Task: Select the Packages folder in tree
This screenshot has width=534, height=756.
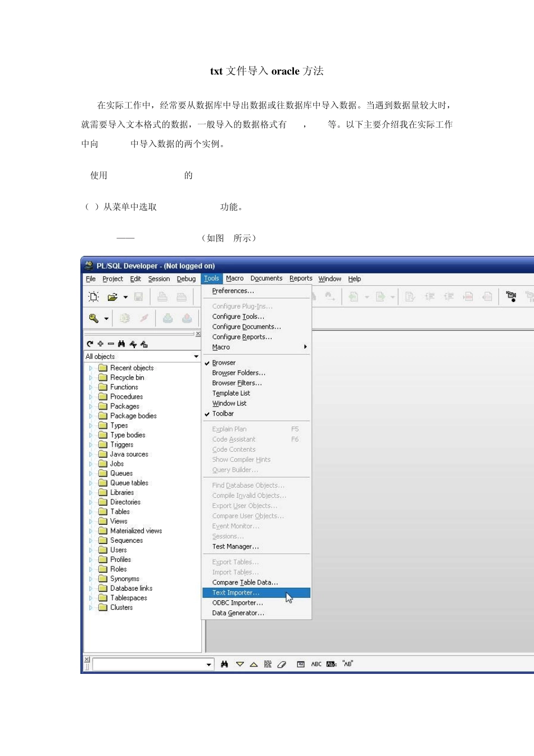Action: pos(125,406)
